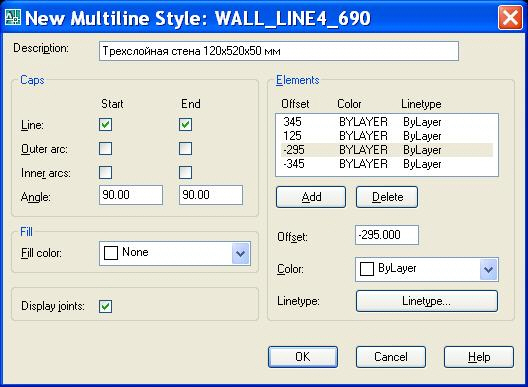The image size is (528, 387).
Task: Click the Start Angle field
Action: pyautogui.click(x=131, y=195)
